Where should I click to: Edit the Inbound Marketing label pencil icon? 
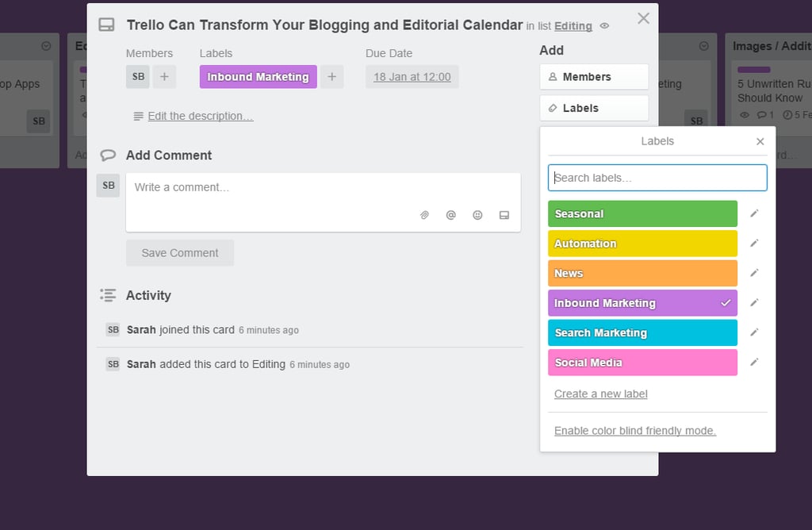(x=755, y=302)
